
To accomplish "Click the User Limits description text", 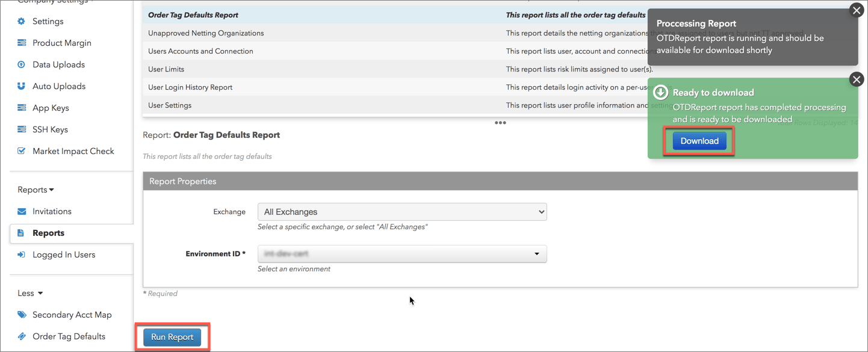I will click(x=579, y=69).
